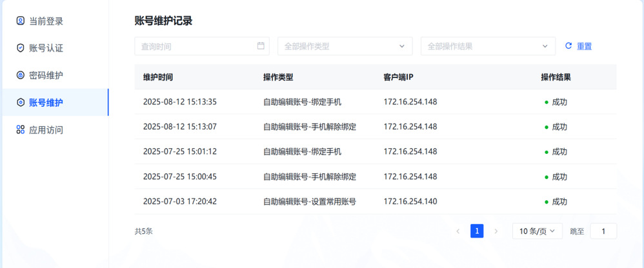Screen dimensions: 644x268
Task: Click the 当前登录 user icon in sidebar
Action: [x=21, y=21]
